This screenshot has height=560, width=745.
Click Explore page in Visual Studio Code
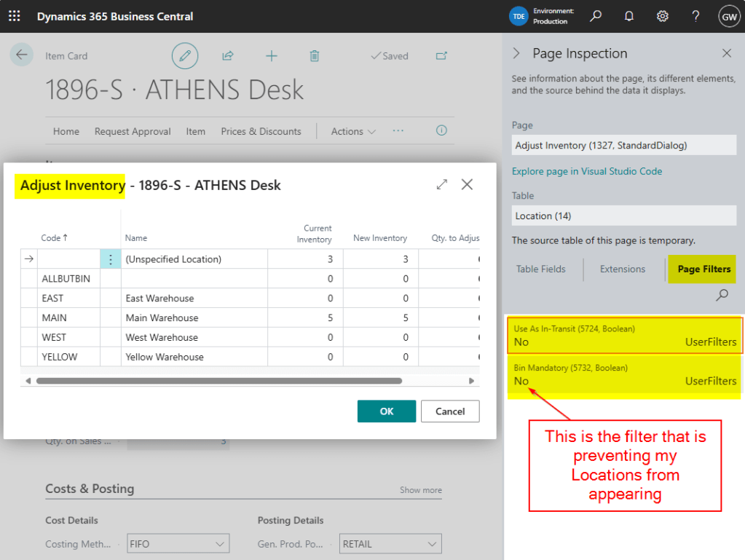click(586, 171)
